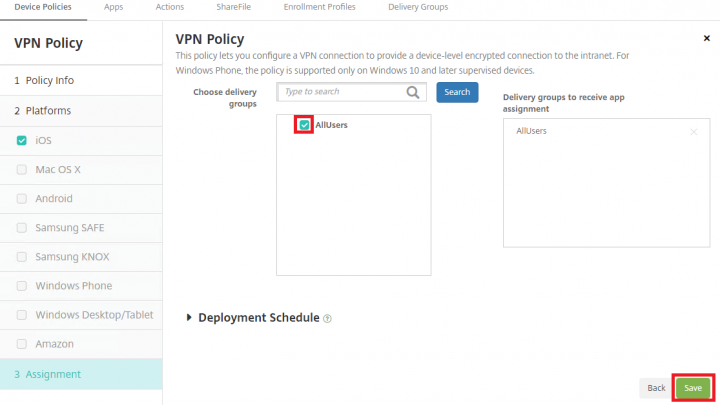Screen dimensions: 720x405
Task: Check the Windows Phone platform
Action: click(x=22, y=286)
